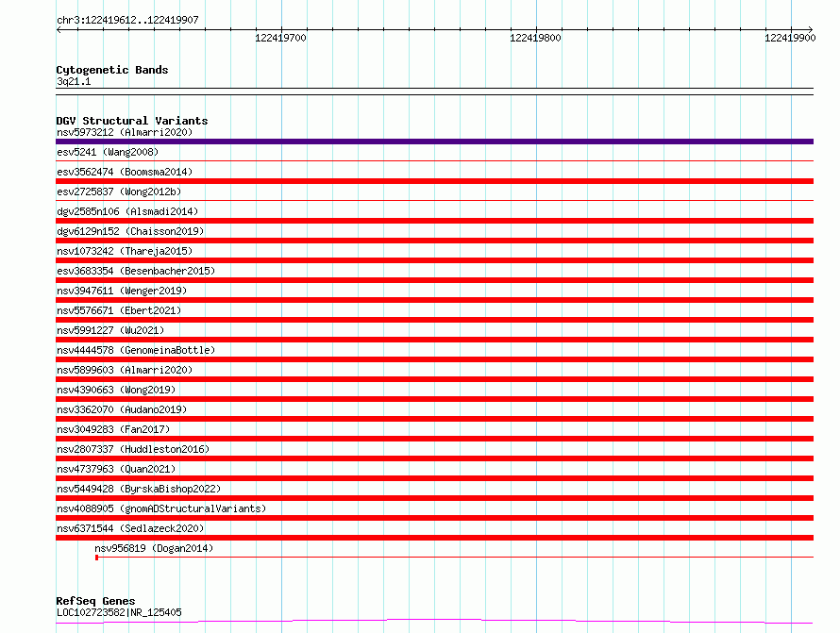The width and height of the screenshot is (840, 633).
Task: Click the 3q21.1 cytogenetic band label
Action: tap(74, 81)
